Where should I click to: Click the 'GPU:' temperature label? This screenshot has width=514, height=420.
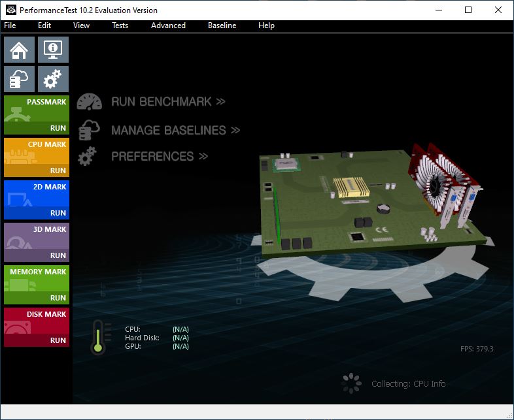(x=133, y=346)
